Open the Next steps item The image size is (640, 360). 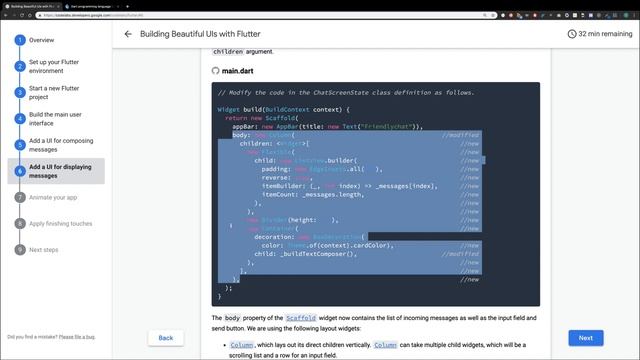(x=43, y=250)
